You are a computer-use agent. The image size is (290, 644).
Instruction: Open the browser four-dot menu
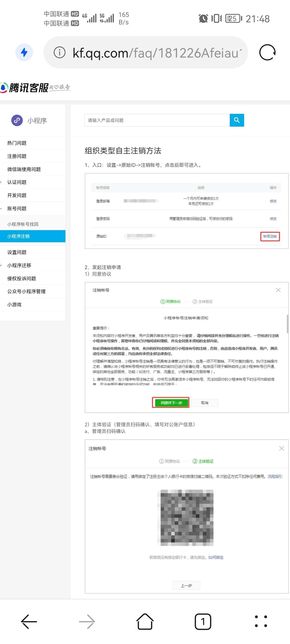click(x=261, y=621)
